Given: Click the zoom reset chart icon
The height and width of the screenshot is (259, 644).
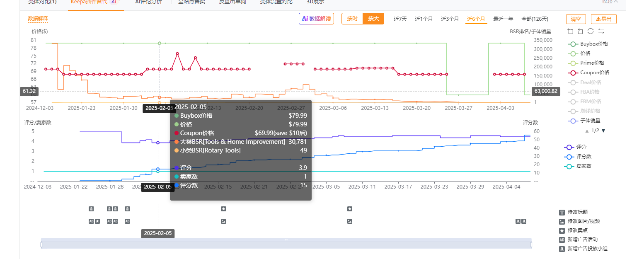Looking at the screenshot, I should click(580, 31).
